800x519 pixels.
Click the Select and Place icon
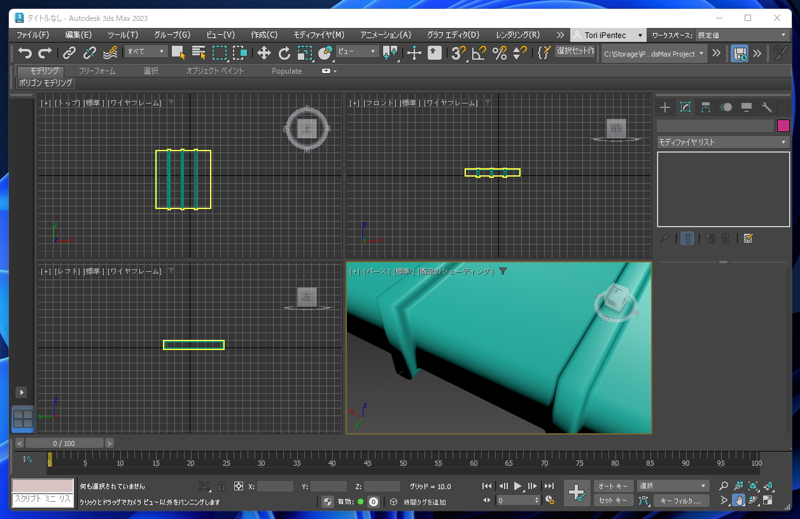[x=325, y=53]
